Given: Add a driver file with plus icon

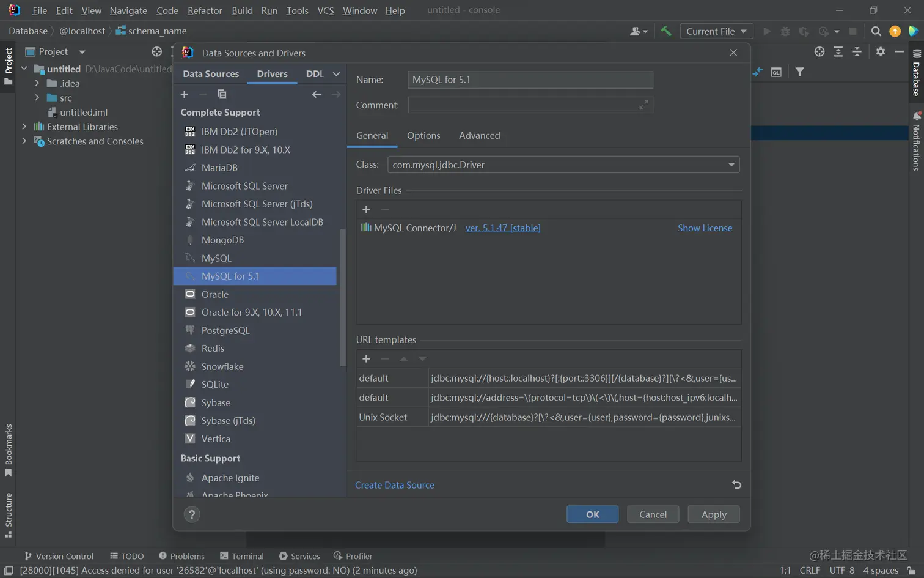Looking at the screenshot, I should [366, 209].
